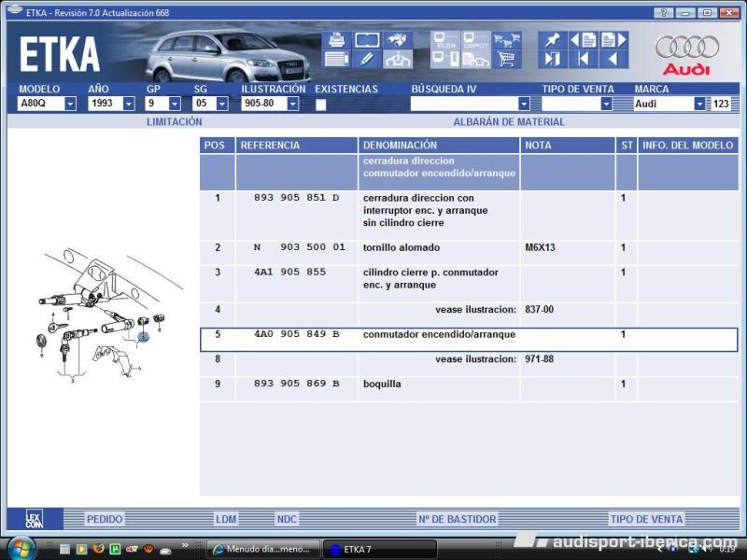
Task: Click the help question mark button in title bar
Action: [x=664, y=13]
